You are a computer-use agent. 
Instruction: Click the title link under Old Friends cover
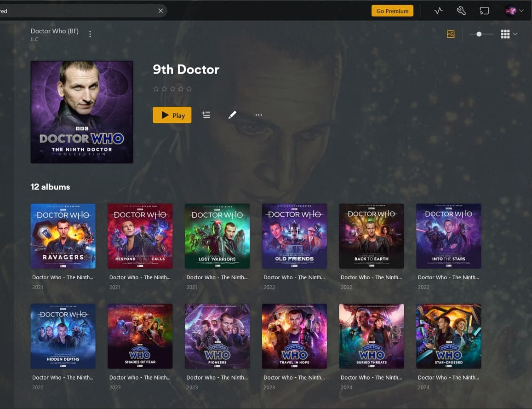point(294,277)
